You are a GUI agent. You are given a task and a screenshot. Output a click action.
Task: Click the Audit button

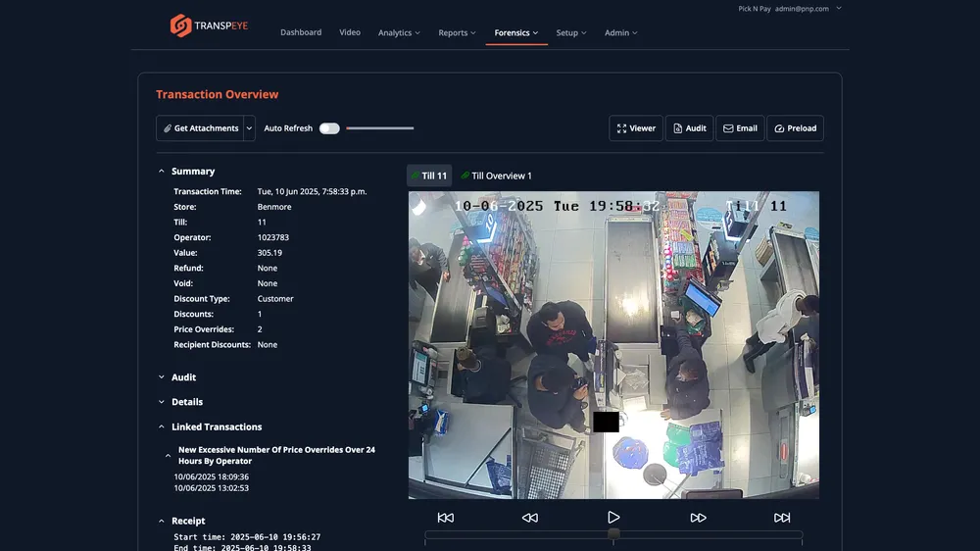689,128
